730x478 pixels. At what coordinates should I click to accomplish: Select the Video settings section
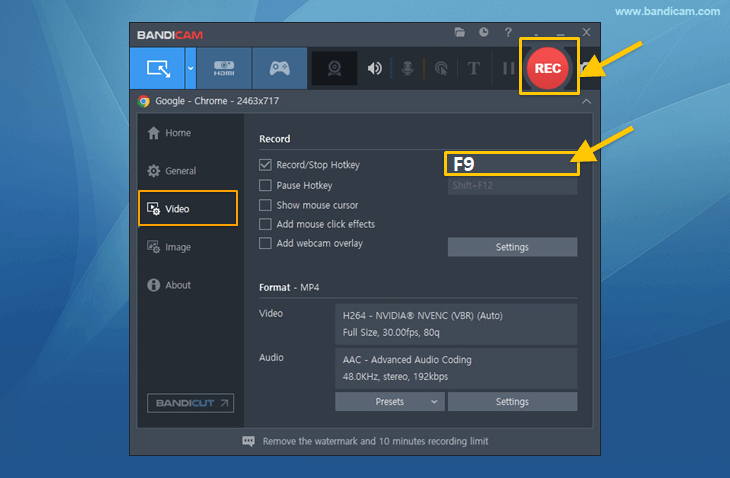[x=188, y=209]
